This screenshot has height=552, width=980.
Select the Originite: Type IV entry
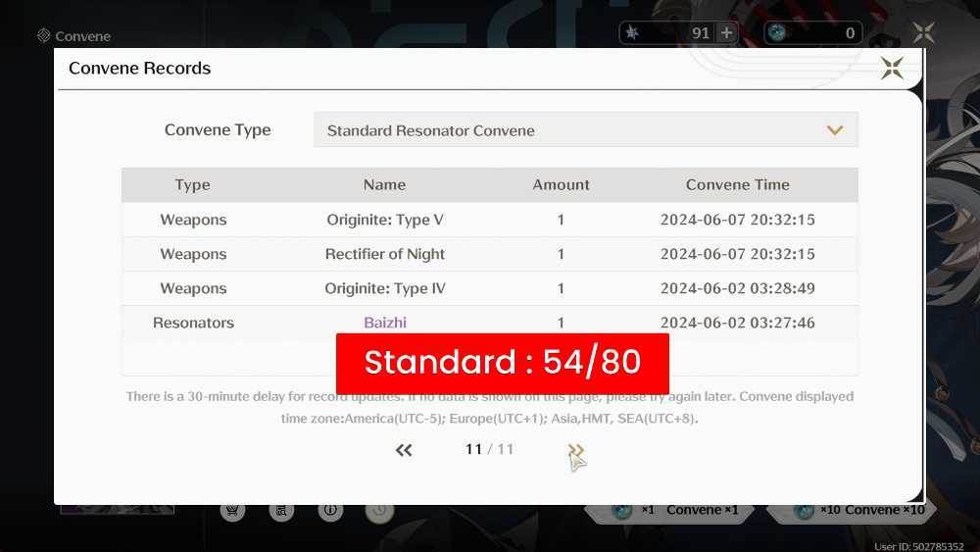pyautogui.click(x=385, y=288)
